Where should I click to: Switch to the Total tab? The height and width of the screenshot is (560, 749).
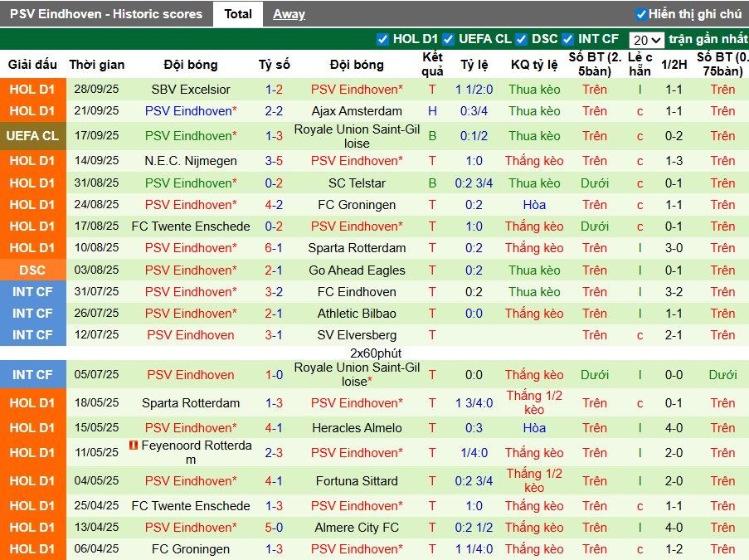(x=238, y=14)
